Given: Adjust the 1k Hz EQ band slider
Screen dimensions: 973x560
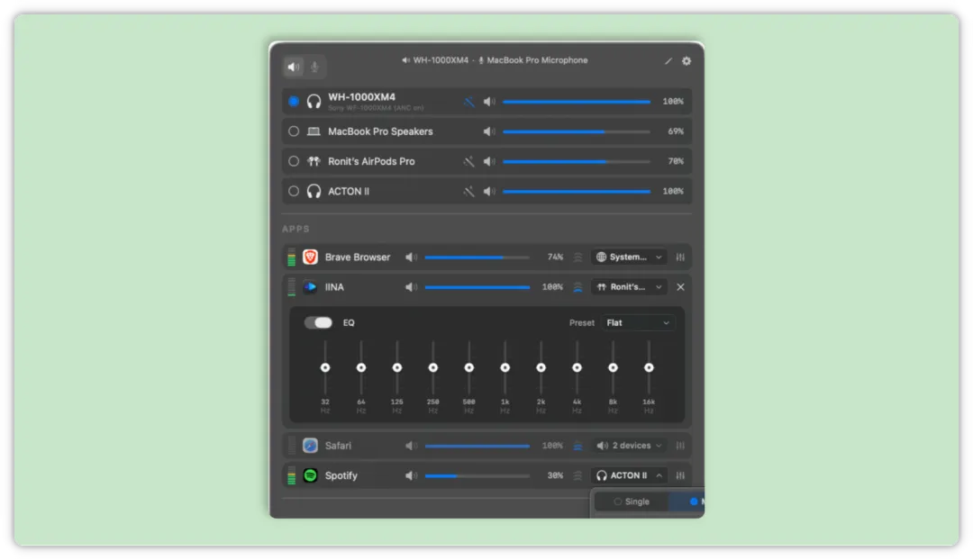Looking at the screenshot, I should coord(505,367).
